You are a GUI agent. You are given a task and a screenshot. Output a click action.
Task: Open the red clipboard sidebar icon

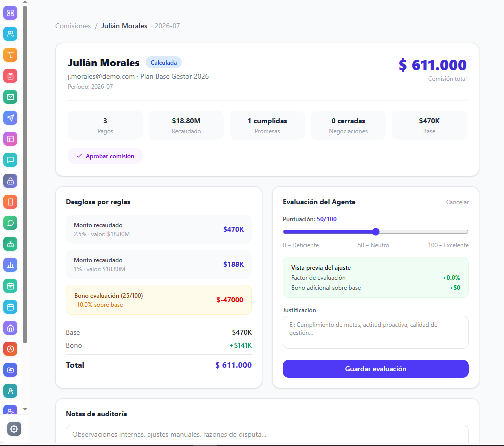pyautogui.click(x=10, y=76)
